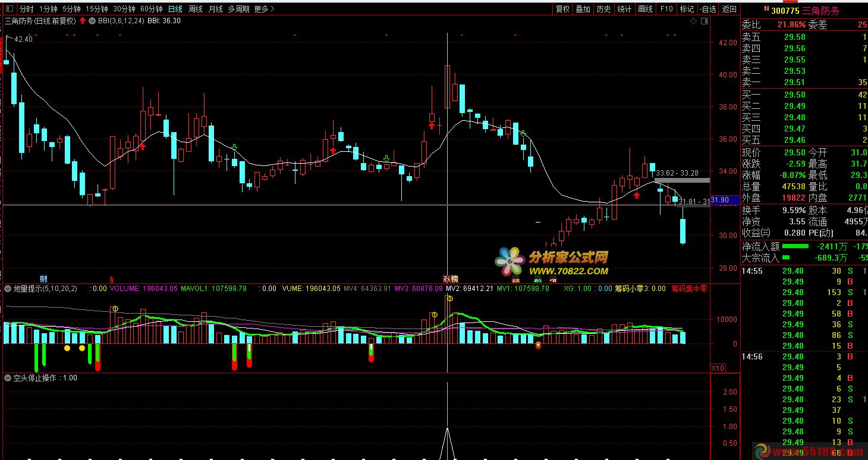Click the diamond icon at chart top-right
This screenshot has height=460, width=868.
(x=693, y=21)
